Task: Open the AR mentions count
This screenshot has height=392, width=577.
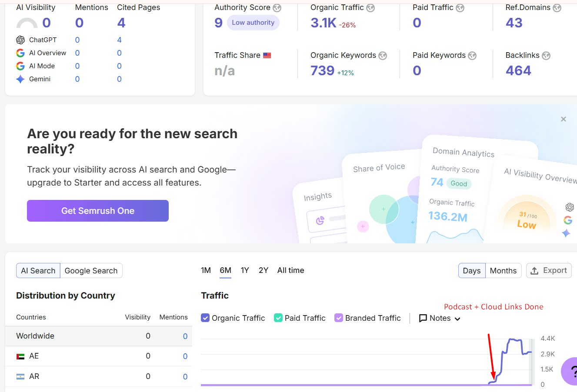Action: (x=185, y=377)
